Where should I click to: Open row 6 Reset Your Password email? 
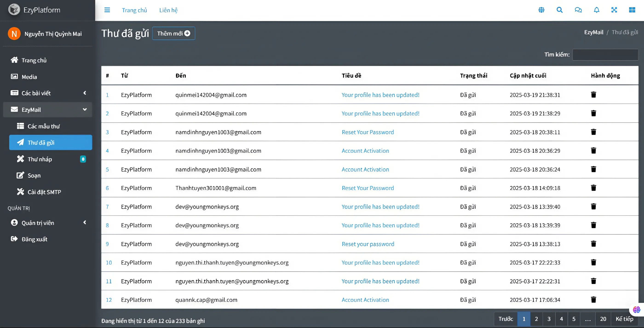pos(368,188)
